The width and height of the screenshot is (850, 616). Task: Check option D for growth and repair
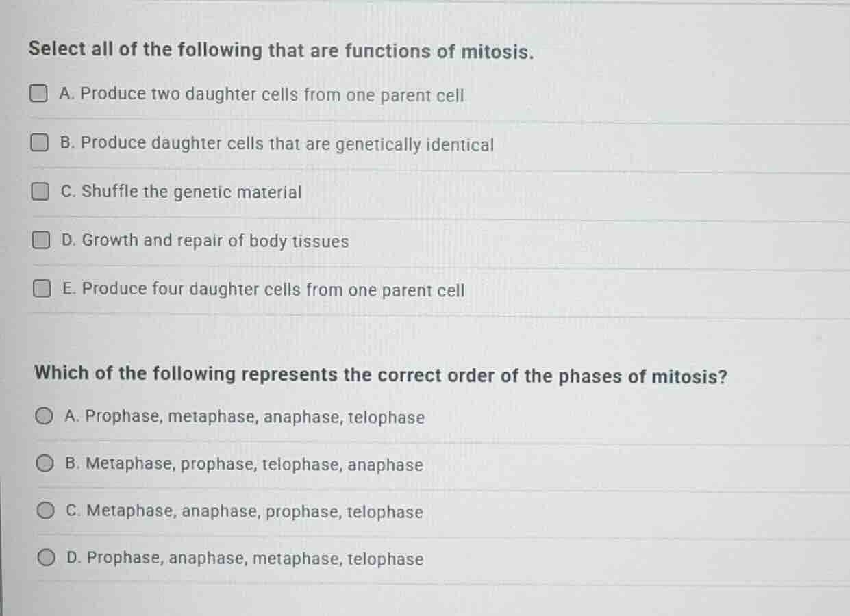40,239
